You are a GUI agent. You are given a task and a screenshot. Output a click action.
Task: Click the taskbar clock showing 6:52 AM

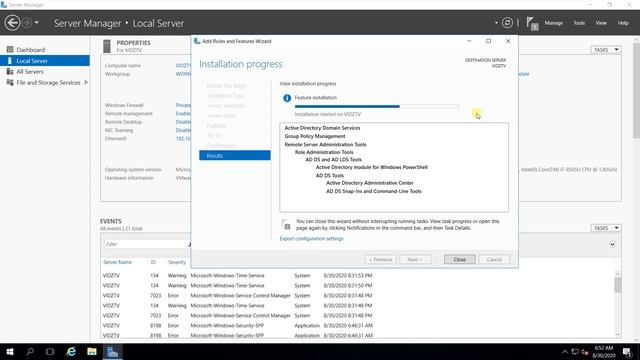point(604,351)
